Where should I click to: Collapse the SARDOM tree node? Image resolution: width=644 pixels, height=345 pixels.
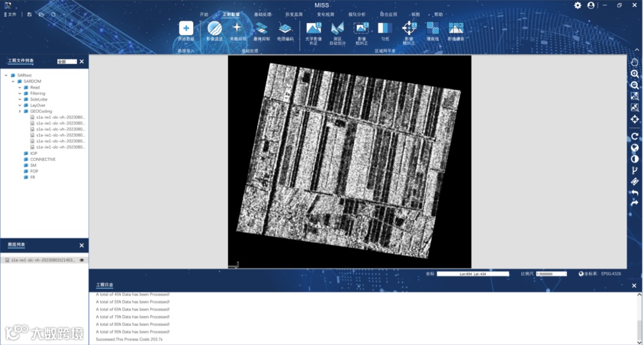click(13, 82)
